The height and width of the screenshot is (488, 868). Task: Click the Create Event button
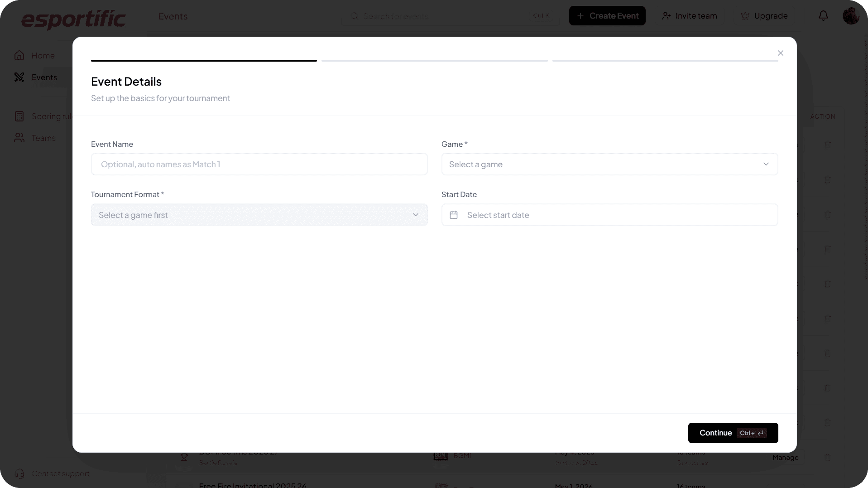tap(607, 16)
